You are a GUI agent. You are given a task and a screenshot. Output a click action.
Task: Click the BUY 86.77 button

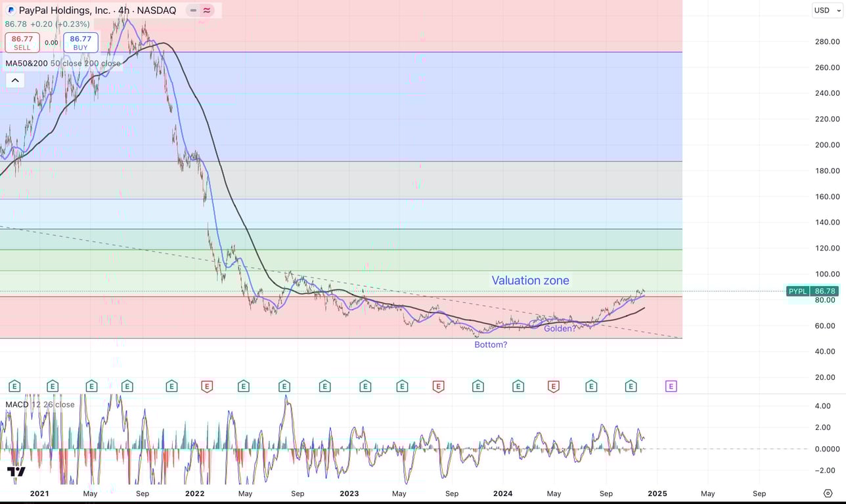click(81, 43)
